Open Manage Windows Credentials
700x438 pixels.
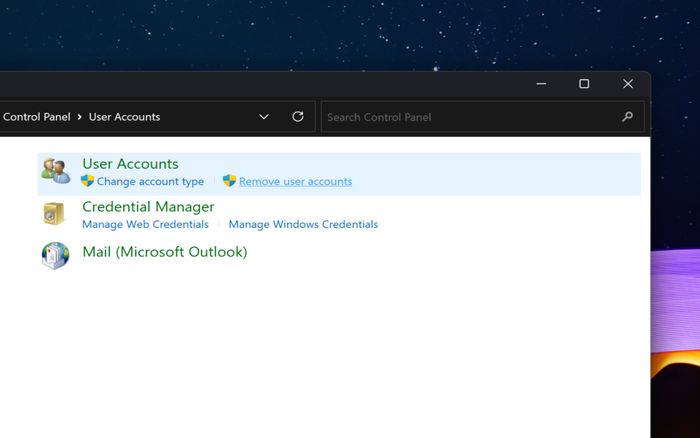[x=303, y=225]
